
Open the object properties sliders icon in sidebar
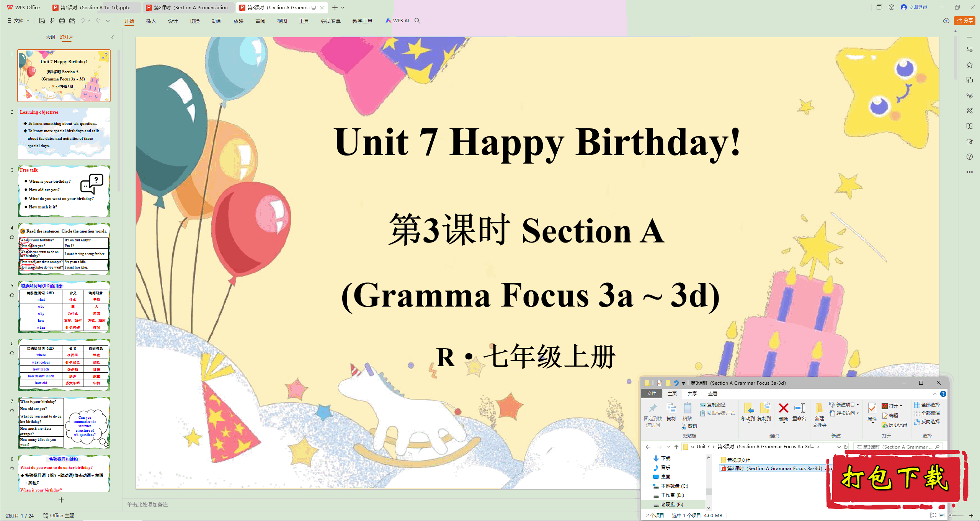[x=970, y=49]
